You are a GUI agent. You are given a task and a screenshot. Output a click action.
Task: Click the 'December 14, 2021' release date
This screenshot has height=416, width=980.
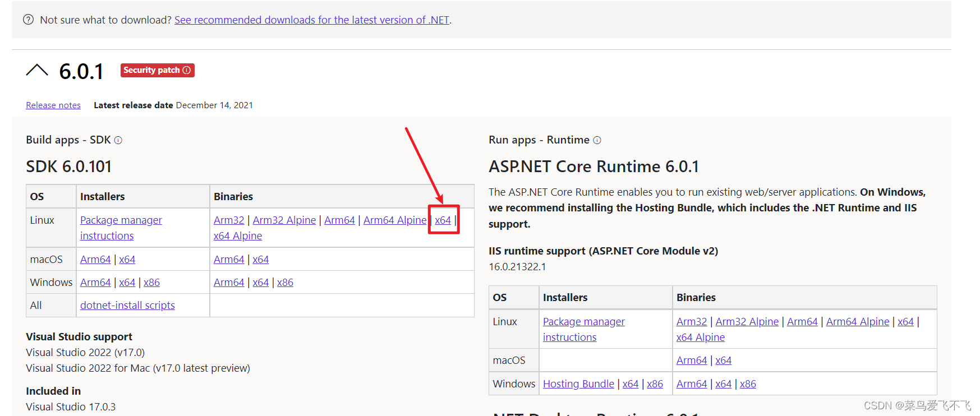pos(214,105)
